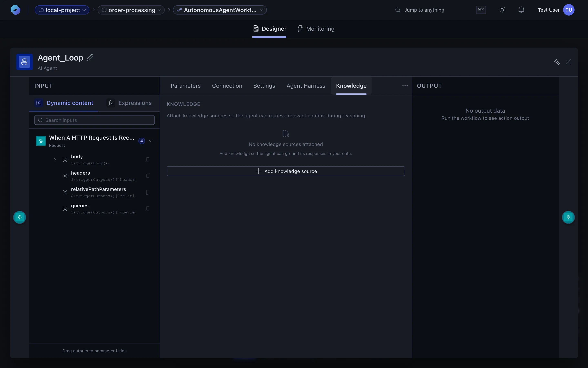Copy the relativePathParameters expression
The width and height of the screenshot is (588, 368).
147,192
